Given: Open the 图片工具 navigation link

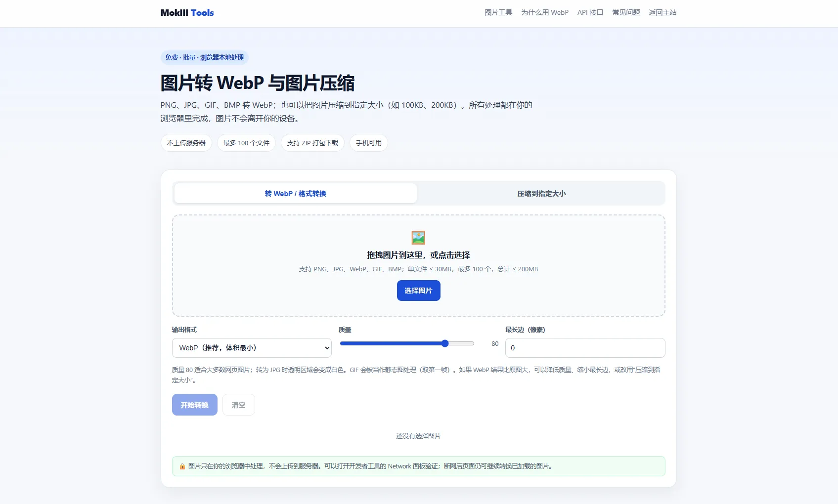Looking at the screenshot, I should click(498, 13).
